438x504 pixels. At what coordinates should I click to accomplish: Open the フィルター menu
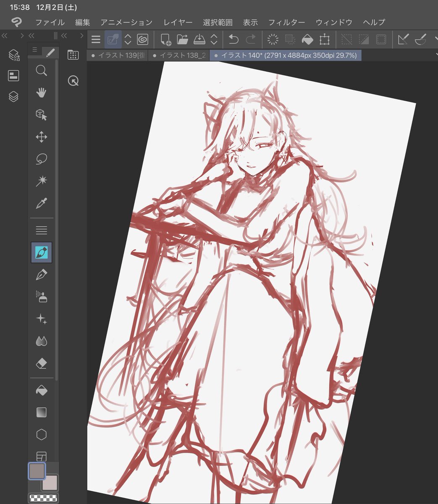[286, 22]
